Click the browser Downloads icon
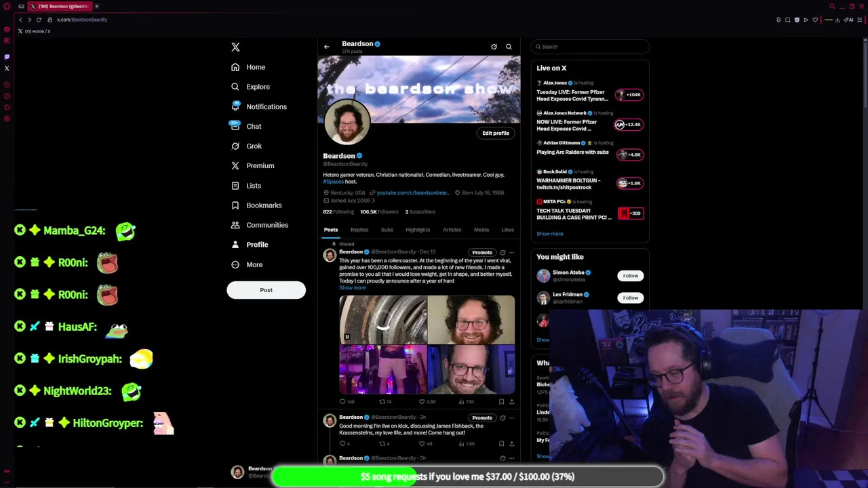Image resolution: width=868 pixels, height=488 pixels. click(x=837, y=20)
